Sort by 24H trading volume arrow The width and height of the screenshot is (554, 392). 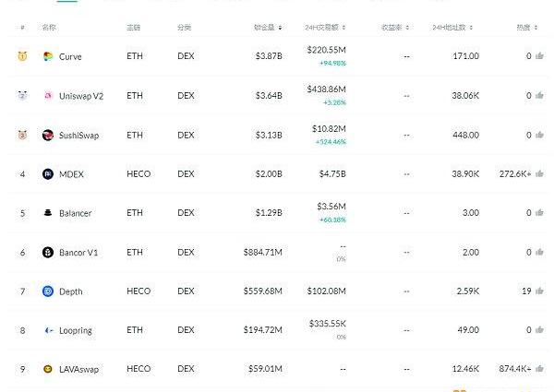pyautogui.click(x=343, y=28)
